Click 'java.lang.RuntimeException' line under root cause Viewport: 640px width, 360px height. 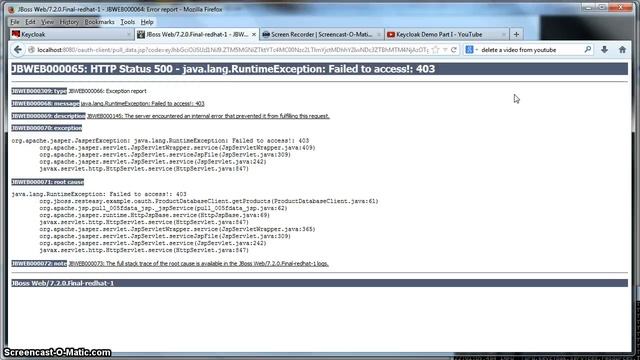[99, 194]
